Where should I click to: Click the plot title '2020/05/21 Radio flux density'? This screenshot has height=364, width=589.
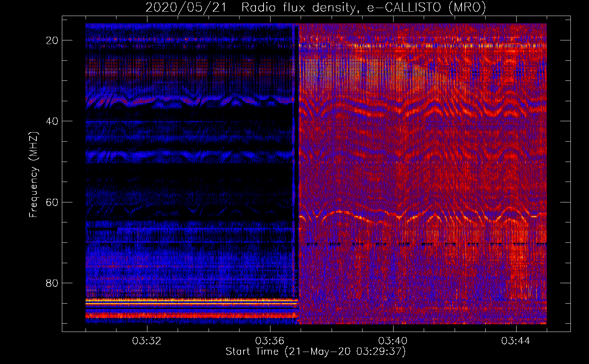point(316,7)
